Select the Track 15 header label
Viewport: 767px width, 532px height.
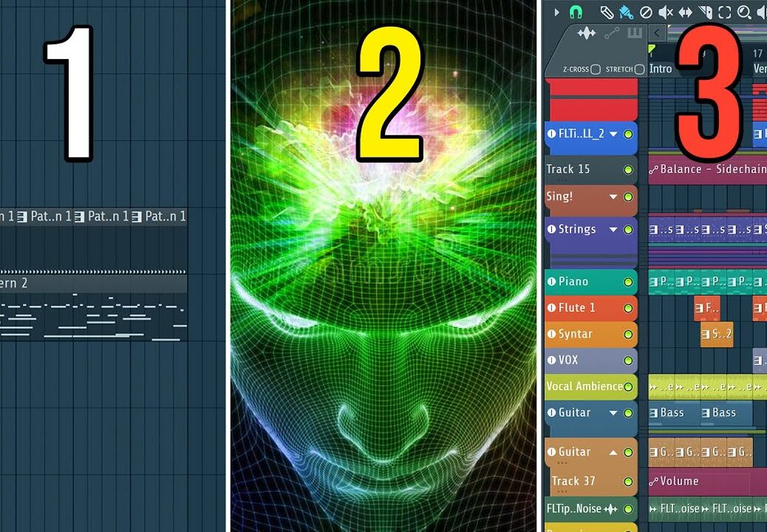pyautogui.click(x=568, y=169)
